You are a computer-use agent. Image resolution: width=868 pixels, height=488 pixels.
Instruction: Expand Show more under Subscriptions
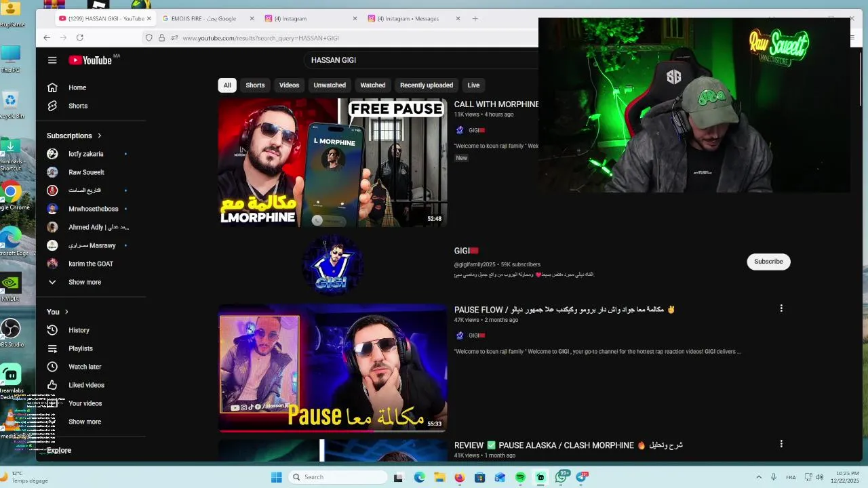85,282
